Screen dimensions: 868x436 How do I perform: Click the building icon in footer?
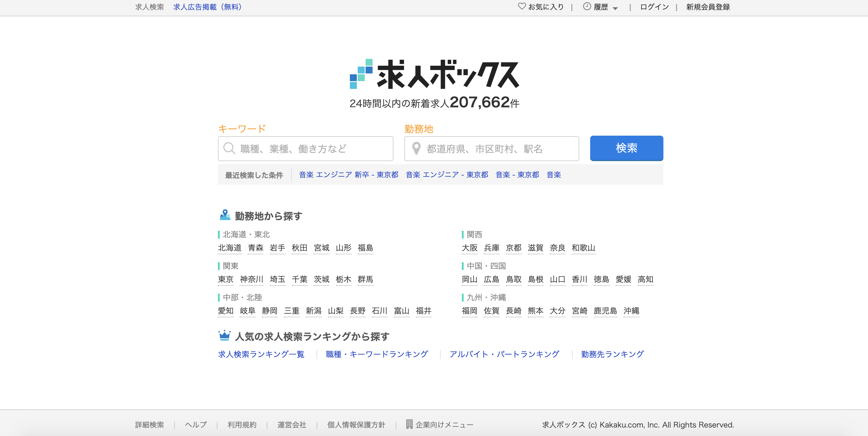[409, 424]
